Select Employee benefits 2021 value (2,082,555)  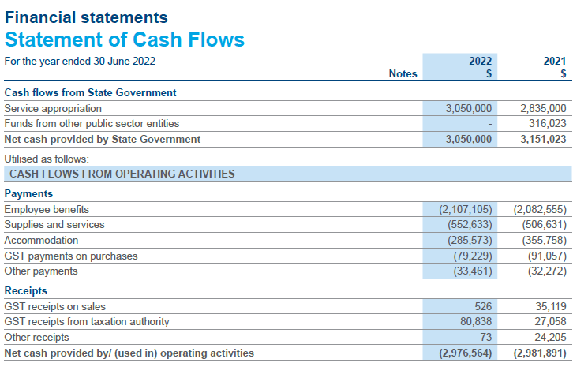(540, 209)
